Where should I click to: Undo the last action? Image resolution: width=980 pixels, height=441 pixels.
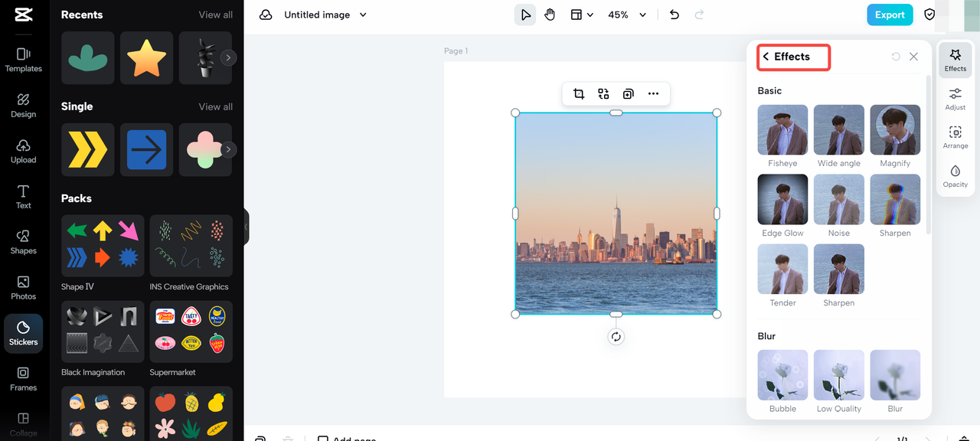click(x=674, y=15)
